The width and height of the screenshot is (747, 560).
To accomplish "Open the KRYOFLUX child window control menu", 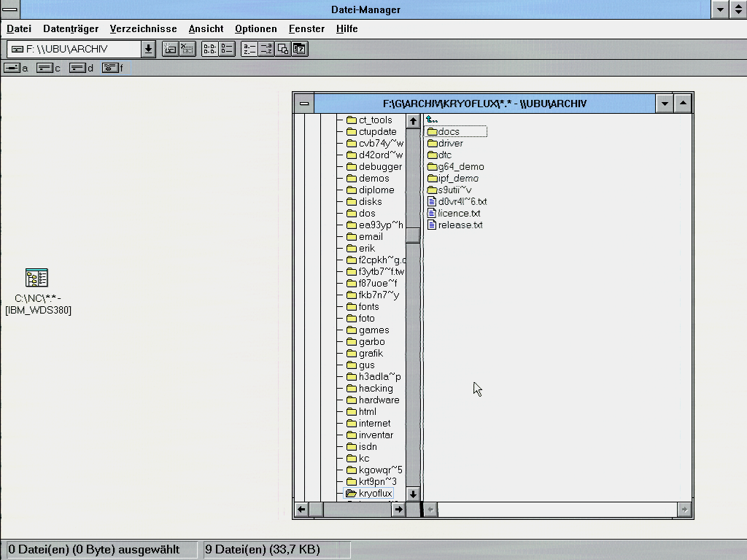I will coord(304,104).
